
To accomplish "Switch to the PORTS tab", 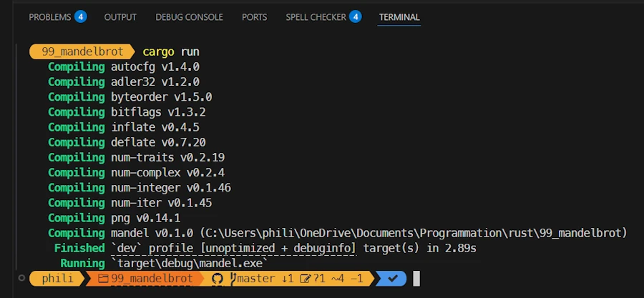I will click(254, 17).
